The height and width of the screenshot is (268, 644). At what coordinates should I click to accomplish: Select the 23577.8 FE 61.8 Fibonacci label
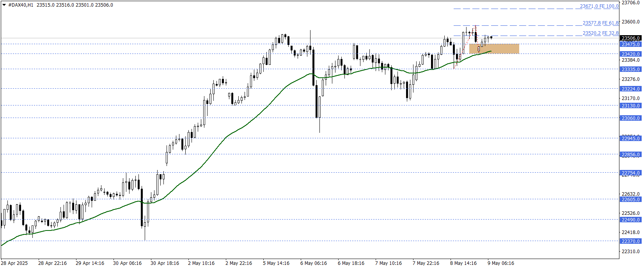click(601, 23)
